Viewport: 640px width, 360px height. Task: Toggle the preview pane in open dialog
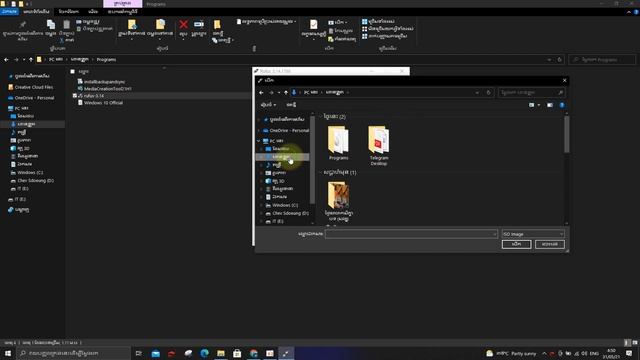click(550, 105)
